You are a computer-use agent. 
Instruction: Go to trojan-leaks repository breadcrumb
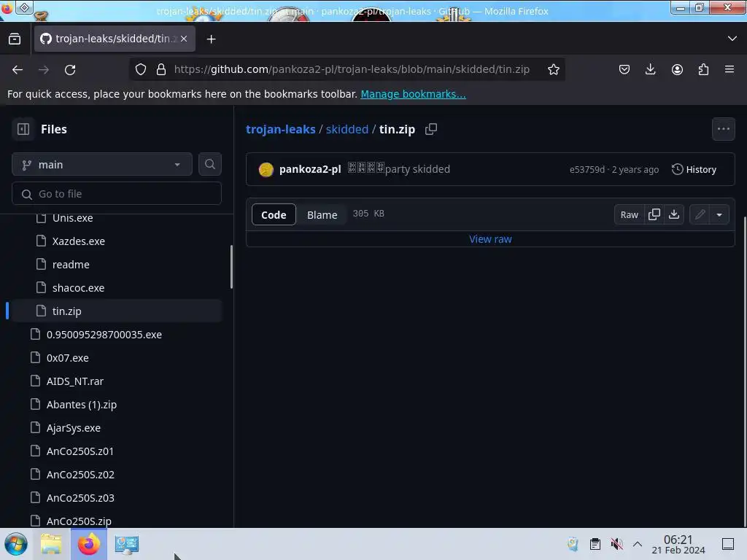281,129
